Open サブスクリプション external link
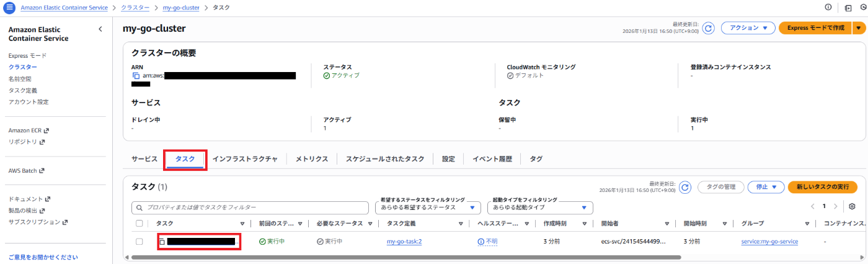This screenshot has width=868, height=264. [38, 222]
